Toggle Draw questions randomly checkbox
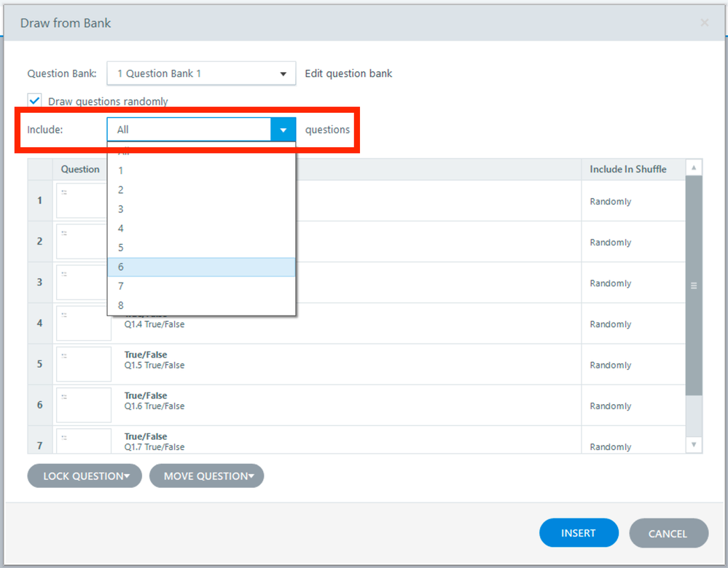The image size is (728, 568). tap(34, 101)
